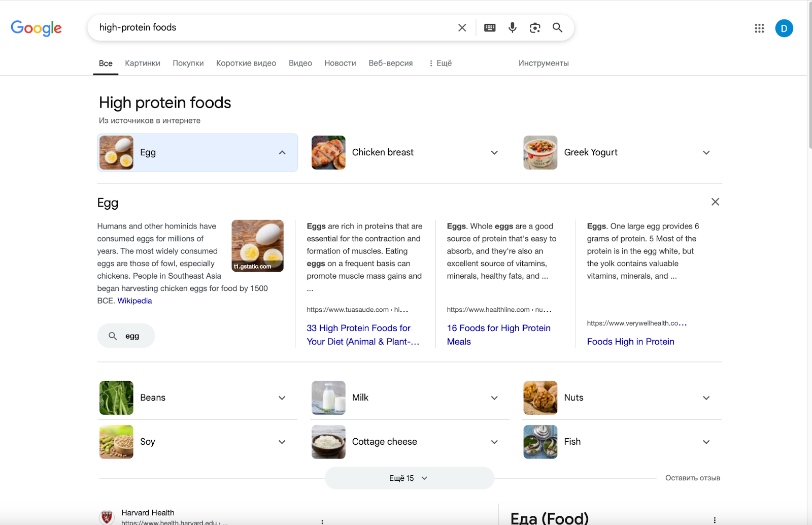Switch to the Картинки tab
The image size is (812, 525).
(142, 63)
